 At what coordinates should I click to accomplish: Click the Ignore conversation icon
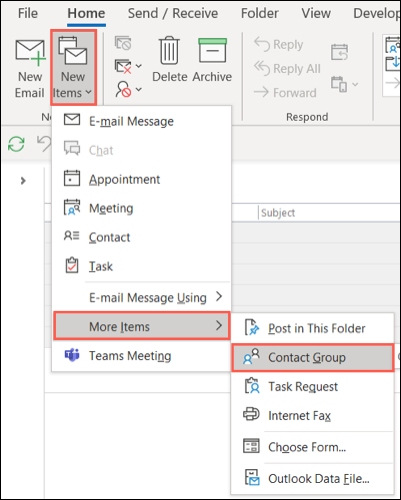coord(123,43)
